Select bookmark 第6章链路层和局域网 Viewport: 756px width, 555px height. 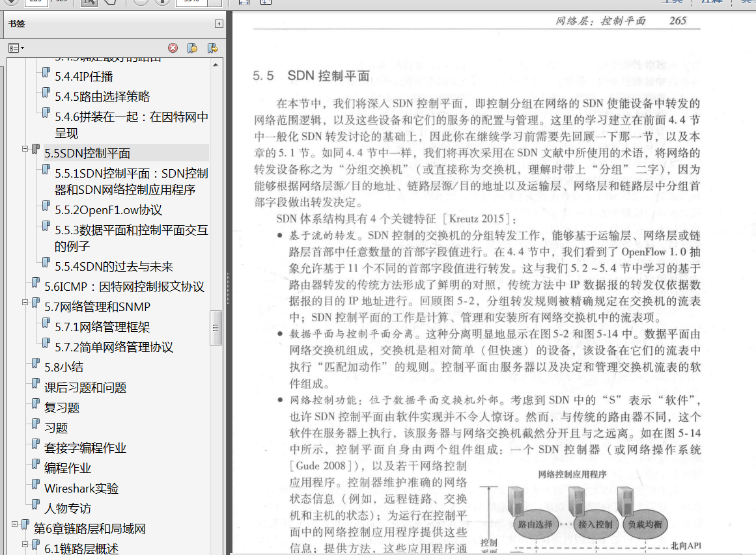(x=90, y=529)
